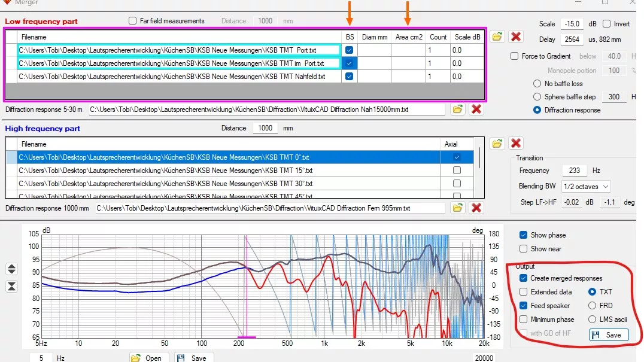The image size is (644, 362).
Task: Choose the No baffle loss option
Action: pos(537,84)
